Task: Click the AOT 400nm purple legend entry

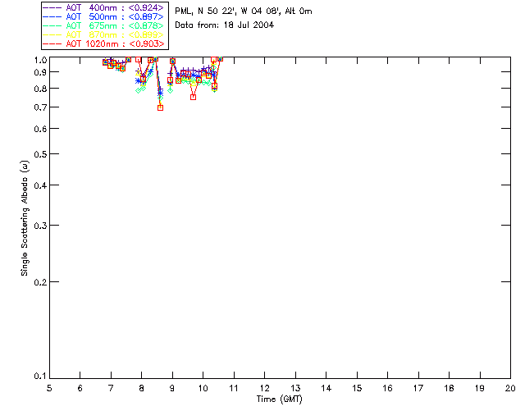Action: pyautogui.click(x=104, y=7)
